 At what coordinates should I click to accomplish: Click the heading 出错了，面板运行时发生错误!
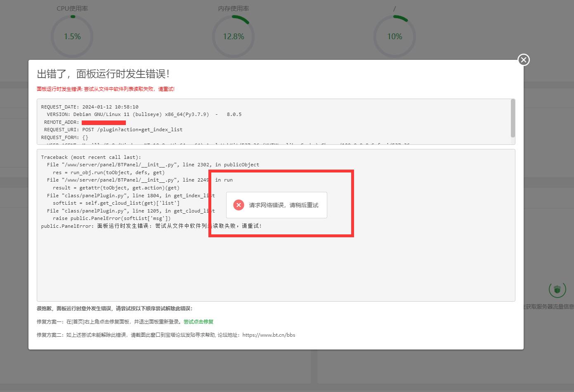point(103,74)
